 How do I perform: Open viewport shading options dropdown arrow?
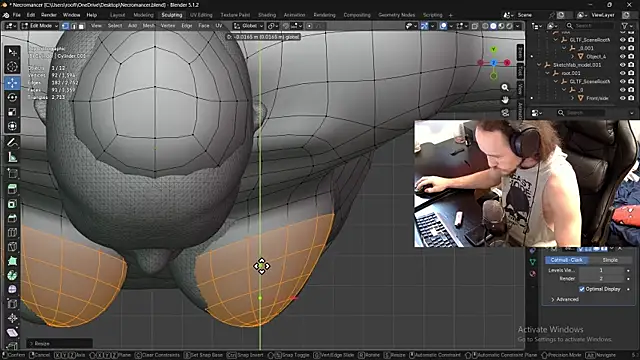click(518, 26)
